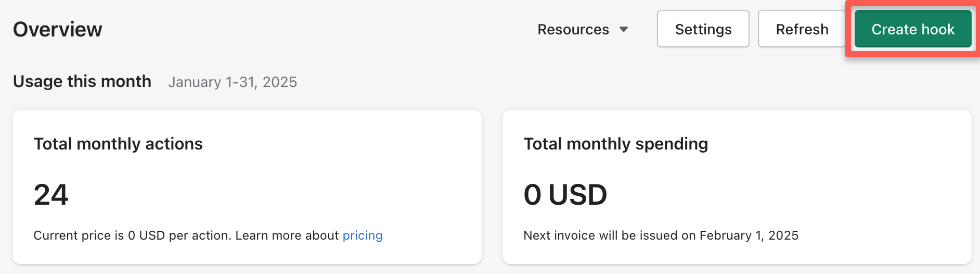Viewport: 980px width, 274px height.
Task: Click the Total monthly spending title
Action: 616,144
